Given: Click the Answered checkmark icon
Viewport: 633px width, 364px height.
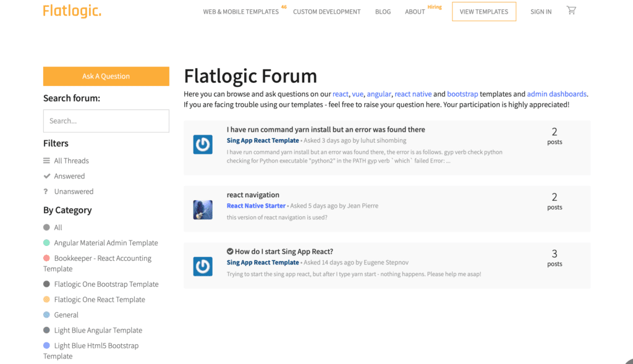Looking at the screenshot, I should tap(47, 176).
